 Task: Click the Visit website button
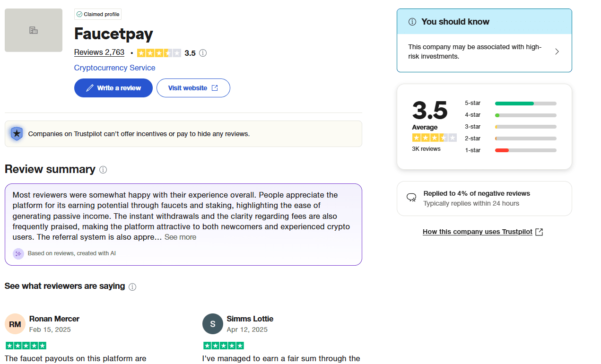tap(193, 88)
